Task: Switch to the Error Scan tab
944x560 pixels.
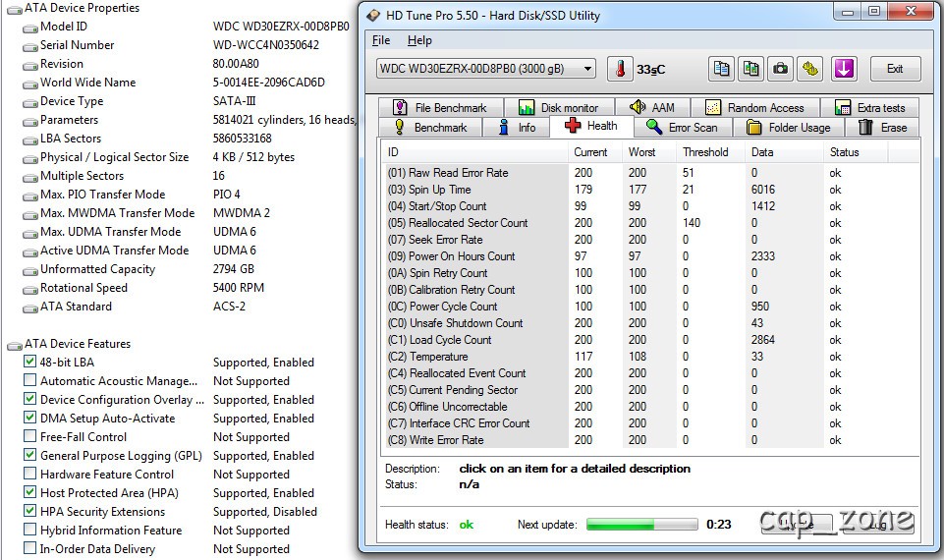Action: click(683, 128)
